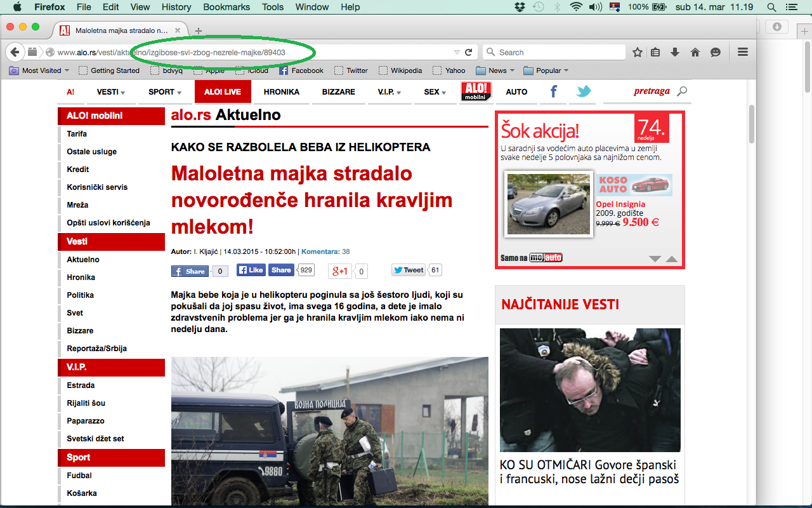Expand the VESTI navigation dropdown
Screen dimensions: 812x508
[x=110, y=92]
